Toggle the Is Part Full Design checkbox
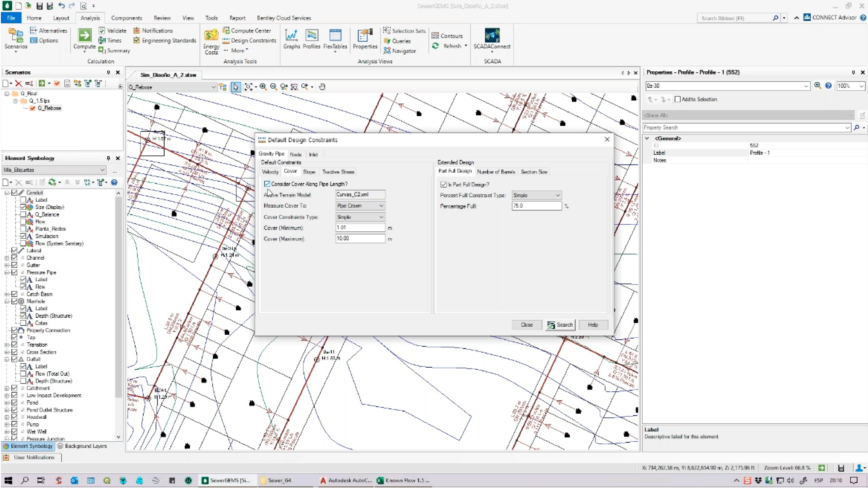The height and width of the screenshot is (489, 868). 443,185
